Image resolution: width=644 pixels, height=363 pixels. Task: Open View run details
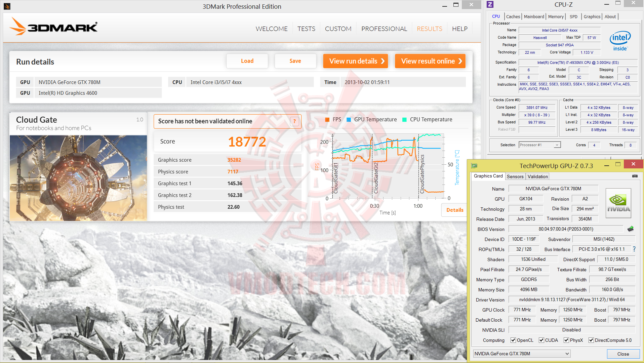[356, 61]
